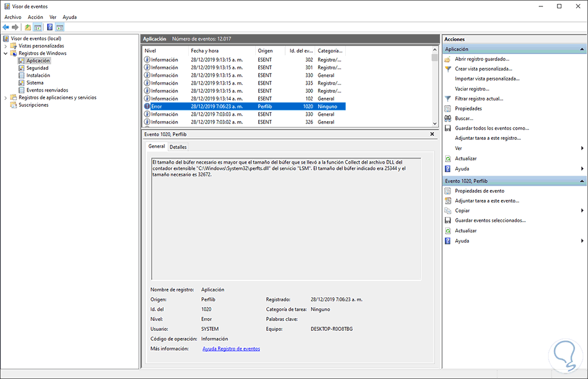
Task: Click the blue help icon in the toolbar
Action: (50, 27)
